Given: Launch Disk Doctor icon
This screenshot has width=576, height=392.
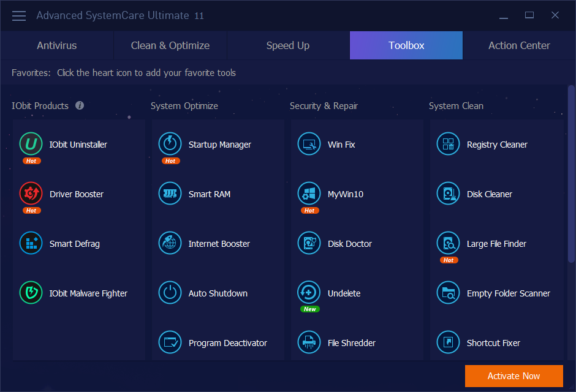Looking at the screenshot, I should pyautogui.click(x=309, y=243).
